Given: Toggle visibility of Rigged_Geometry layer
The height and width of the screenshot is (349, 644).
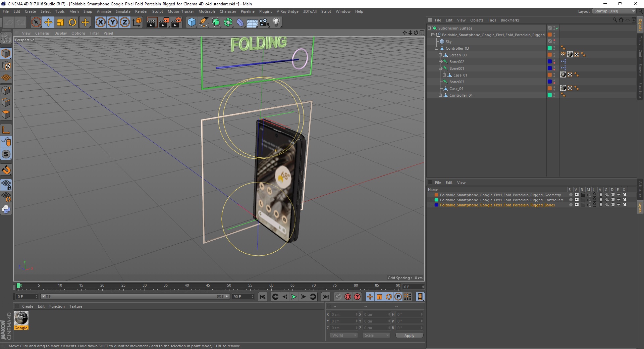Looking at the screenshot, I should click(x=577, y=195).
